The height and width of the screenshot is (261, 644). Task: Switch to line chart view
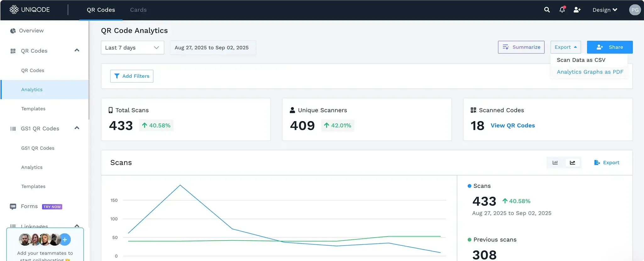tap(572, 162)
